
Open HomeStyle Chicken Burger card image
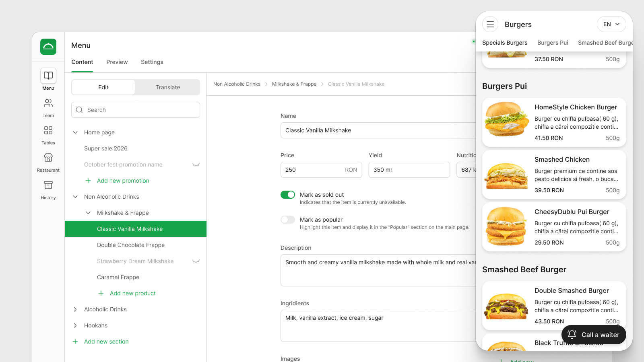(507, 119)
